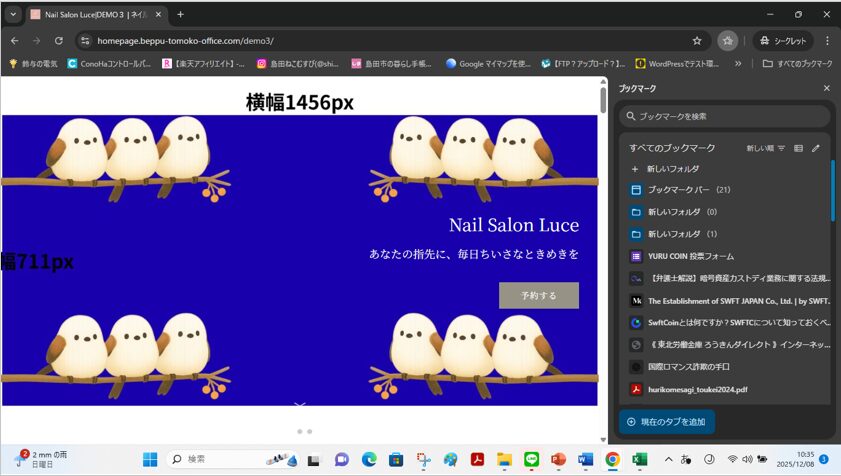The width and height of the screenshot is (841, 476).
Task: Open hurikomesagi_toukei2024.pdf bookmark
Action: point(727,390)
